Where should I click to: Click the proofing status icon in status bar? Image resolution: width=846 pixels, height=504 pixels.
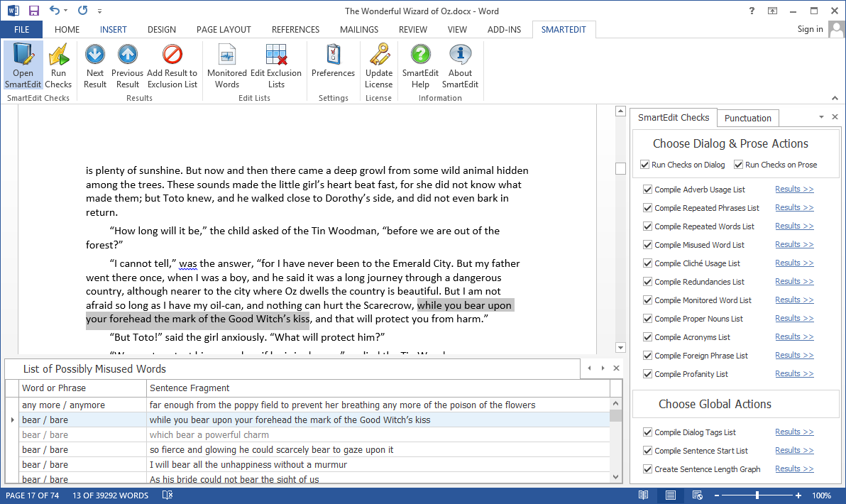[167, 495]
